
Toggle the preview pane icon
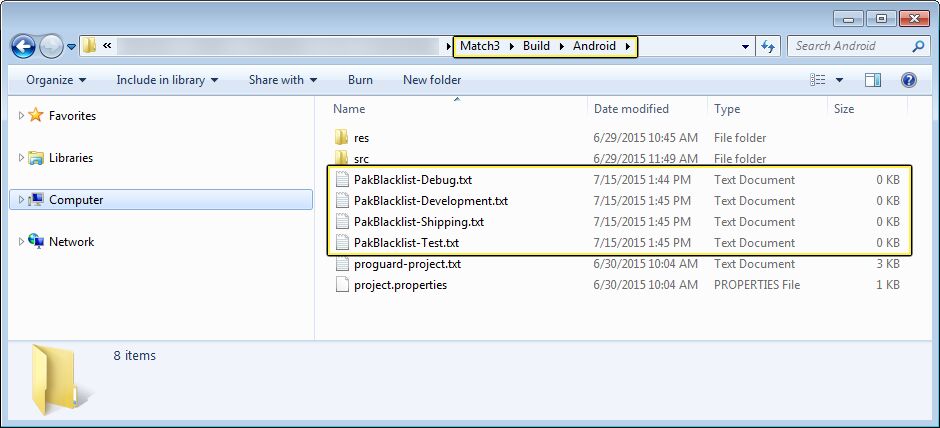point(873,80)
